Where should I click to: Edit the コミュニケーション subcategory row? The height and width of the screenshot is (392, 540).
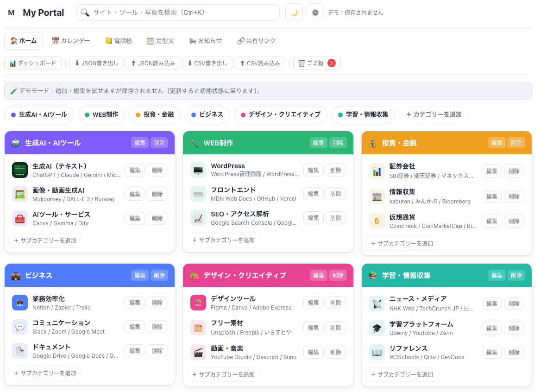point(135,327)
